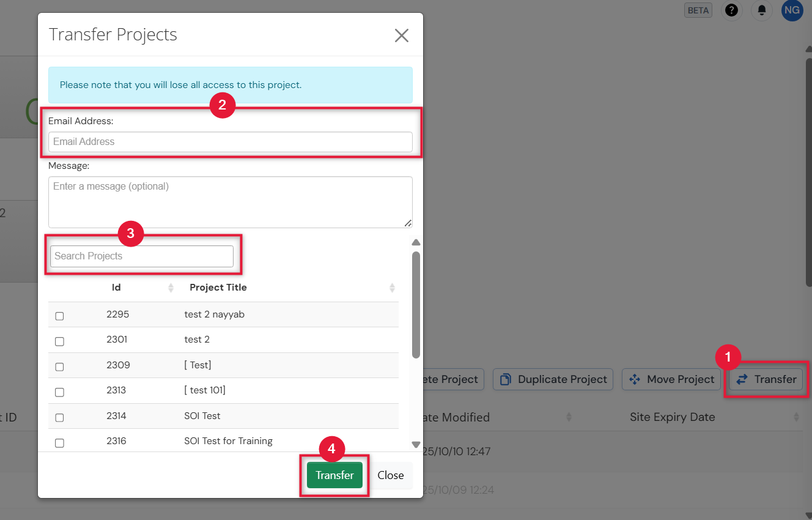The image size is (812, 520).
Task: Open the notifications bell icon
Action: [x=762, y=10]
